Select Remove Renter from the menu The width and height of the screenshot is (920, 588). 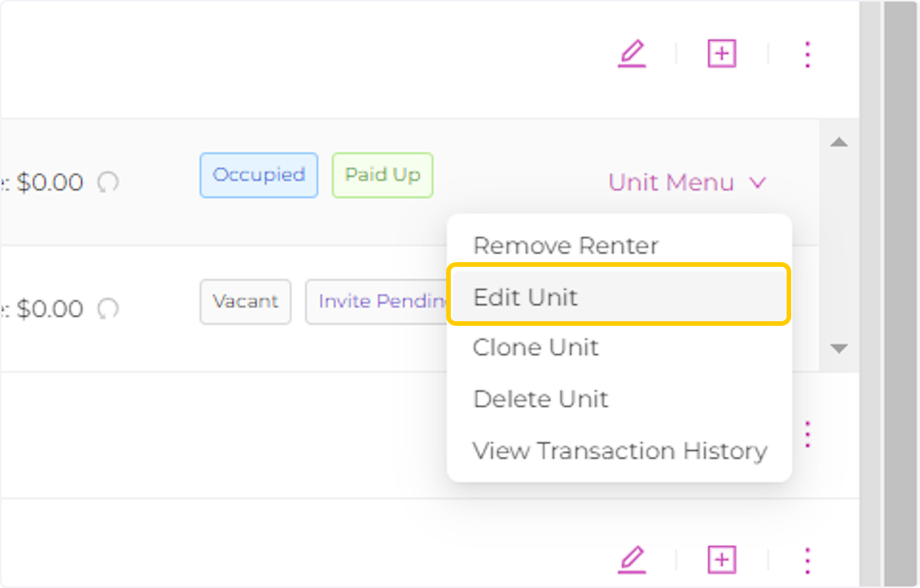[565, 245]
